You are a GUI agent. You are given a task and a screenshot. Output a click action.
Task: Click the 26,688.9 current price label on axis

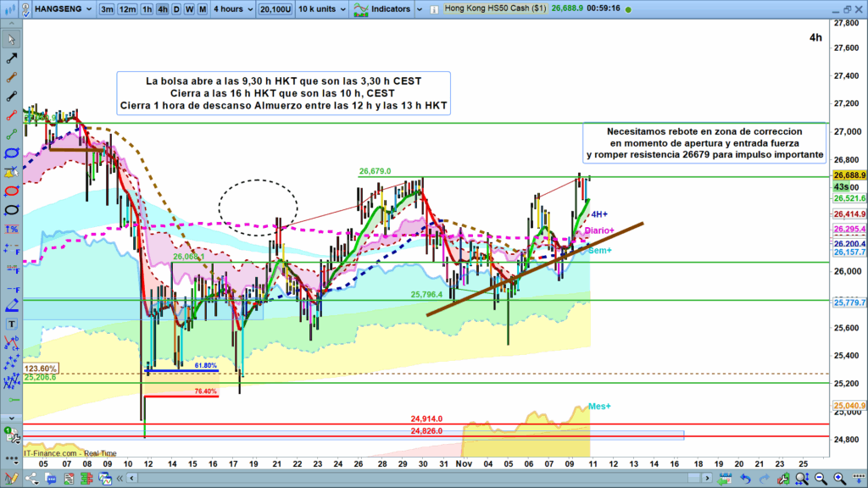tap(848, 175)
